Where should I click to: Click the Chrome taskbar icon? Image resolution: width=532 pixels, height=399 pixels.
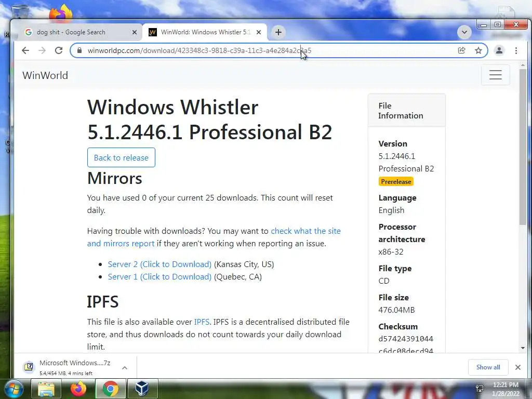click(110, 389)
